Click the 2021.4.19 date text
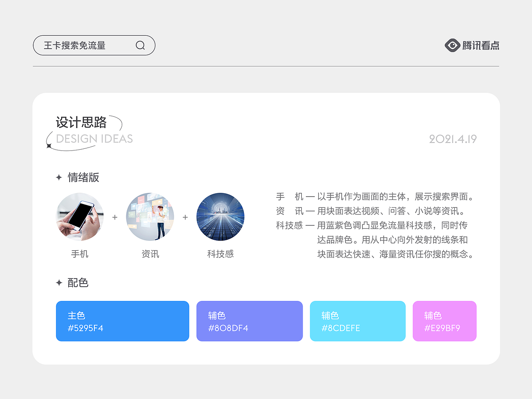Image resolution: width=532 pixels, height=399 pixels. click(x=453, y=139)
